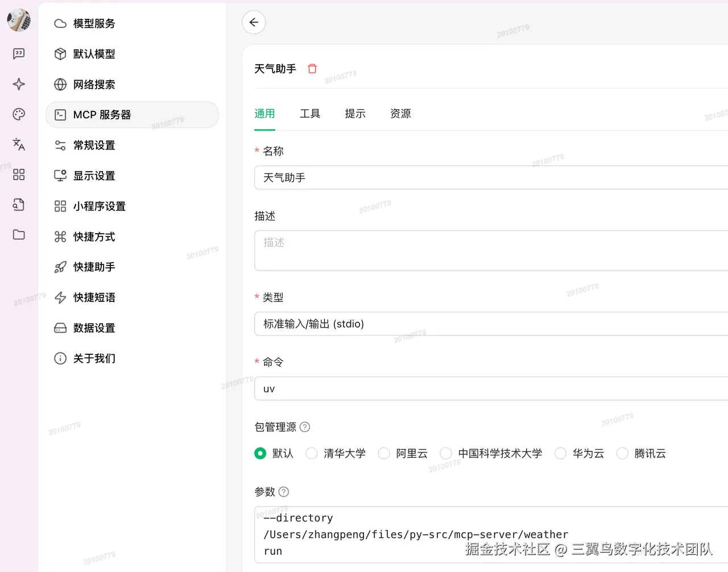
Task: Click the cube icon for 默认模型
Action: point(60,54)
